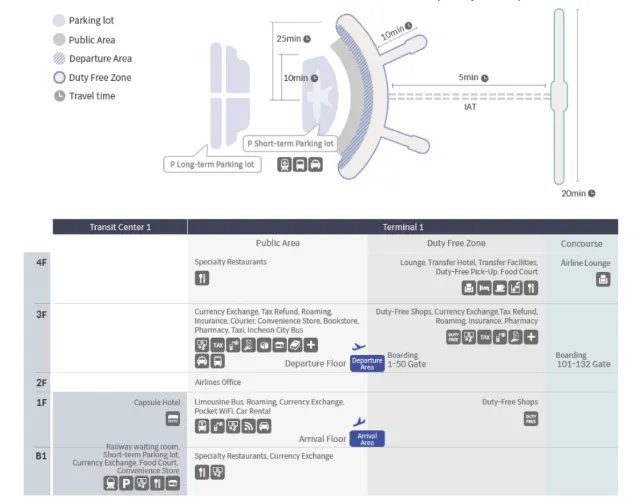Click the parking P icon on B1
The height and width of the screenshot is (500, 640).
(127, 483)
